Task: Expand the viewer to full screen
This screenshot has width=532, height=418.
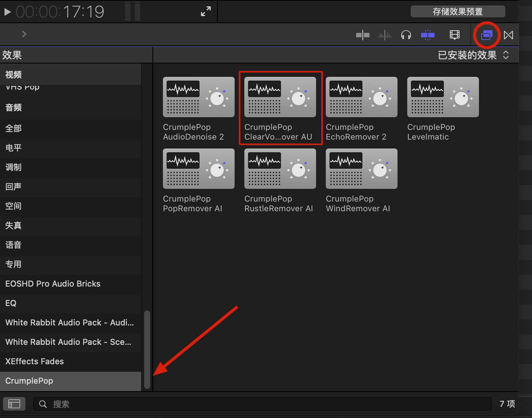Action: pos(206,12)
